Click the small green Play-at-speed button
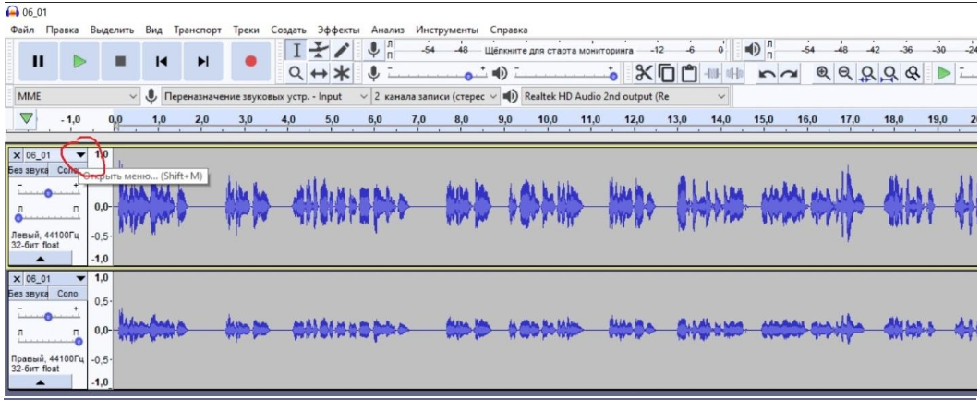The width and height of the screenshot is (980, 400). coord(944,74)
